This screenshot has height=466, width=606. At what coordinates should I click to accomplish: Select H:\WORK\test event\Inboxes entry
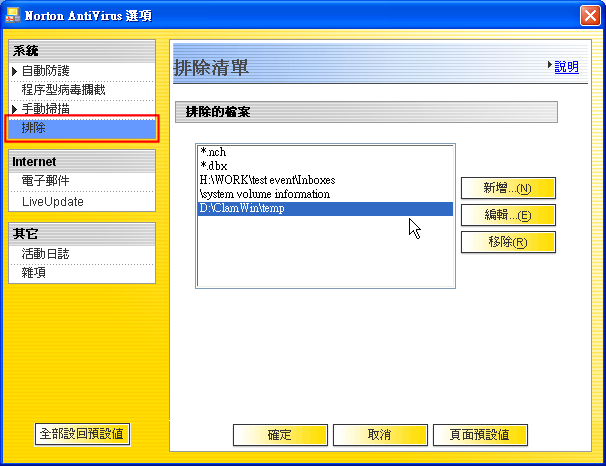point(325,180)
